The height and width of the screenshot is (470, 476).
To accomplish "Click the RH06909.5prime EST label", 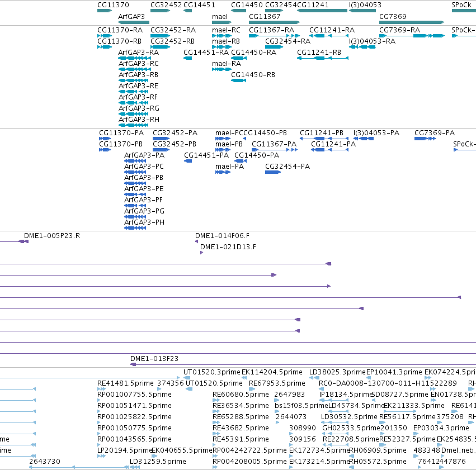I will tap(378, 450).
